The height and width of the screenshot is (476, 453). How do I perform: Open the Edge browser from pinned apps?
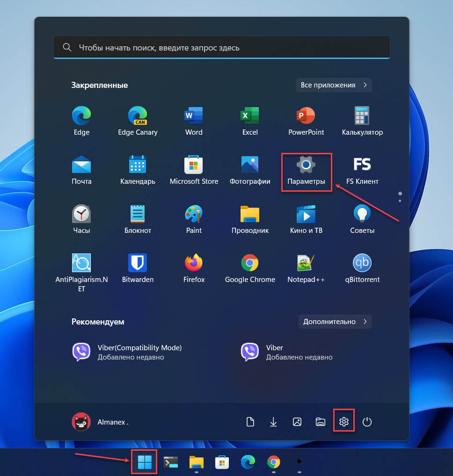pyautogui.click(x=81, y=121)
